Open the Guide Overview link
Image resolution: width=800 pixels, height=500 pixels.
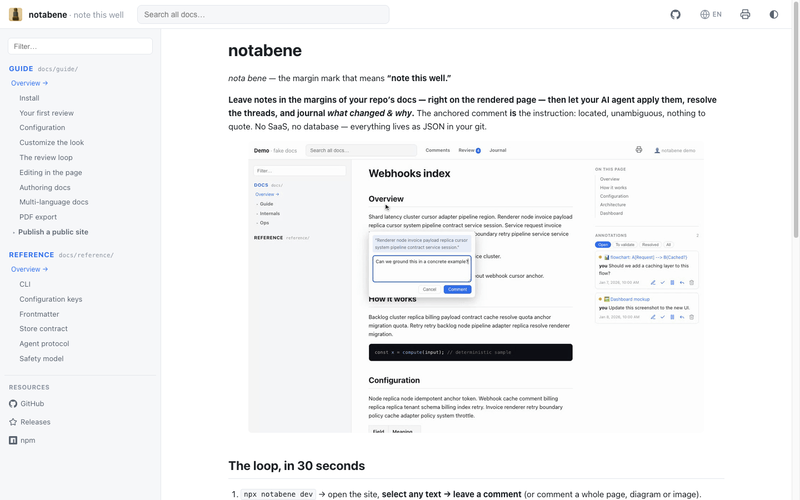click(30, 83)
